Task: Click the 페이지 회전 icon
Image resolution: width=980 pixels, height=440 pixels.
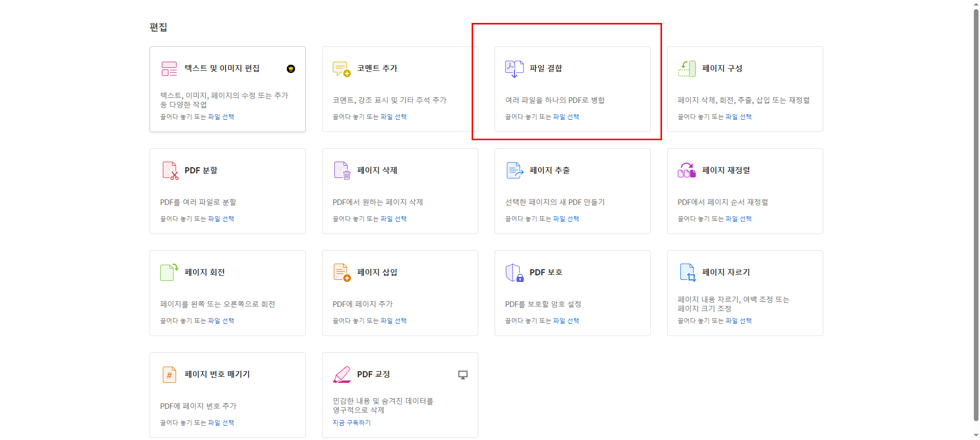Action: click(x=169, y=272)
